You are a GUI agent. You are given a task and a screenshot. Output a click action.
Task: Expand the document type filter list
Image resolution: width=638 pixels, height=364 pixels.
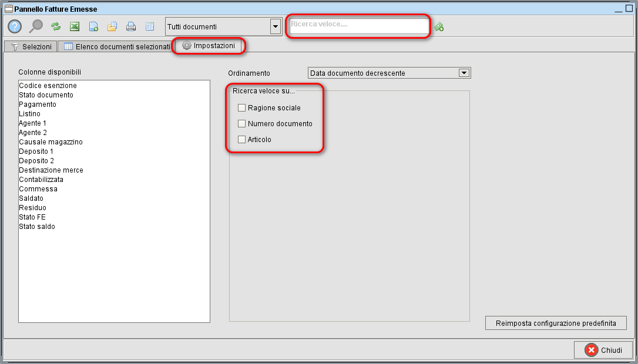click(274, 26)
